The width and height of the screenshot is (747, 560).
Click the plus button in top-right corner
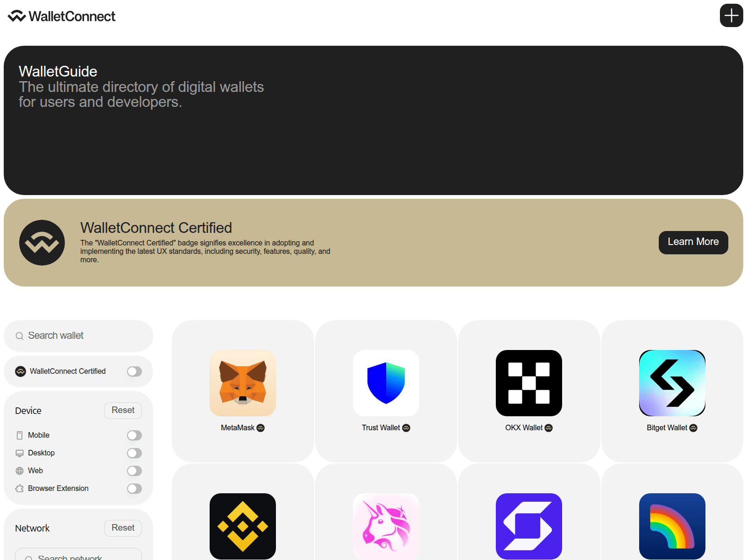731,15
